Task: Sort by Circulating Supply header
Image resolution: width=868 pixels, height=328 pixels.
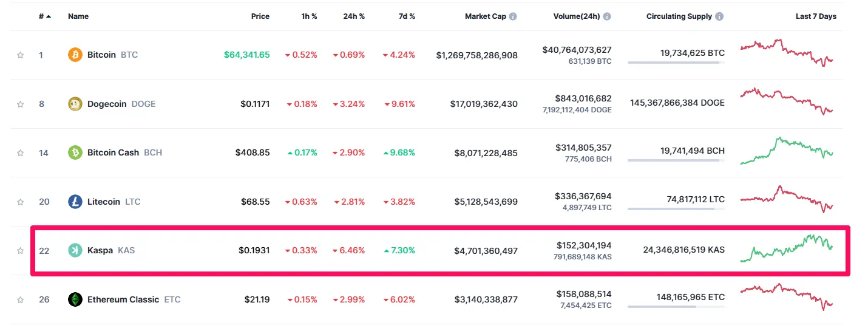Action: tap(679, 16)
